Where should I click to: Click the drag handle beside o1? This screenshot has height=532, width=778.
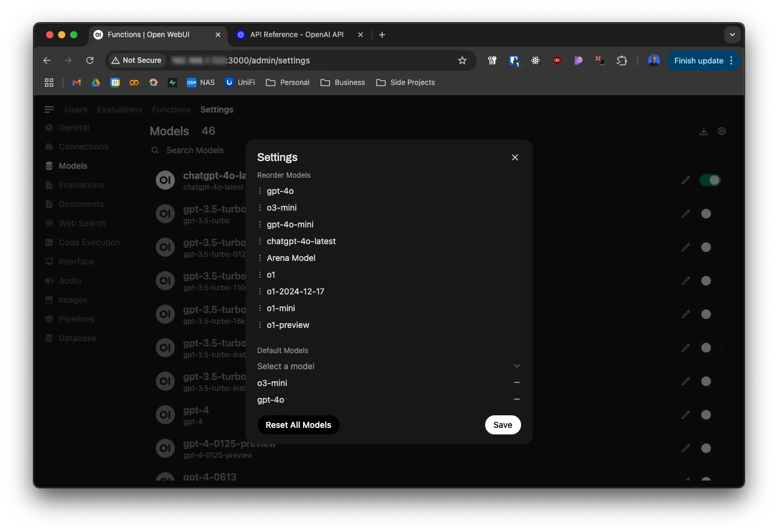pos(260,275)
